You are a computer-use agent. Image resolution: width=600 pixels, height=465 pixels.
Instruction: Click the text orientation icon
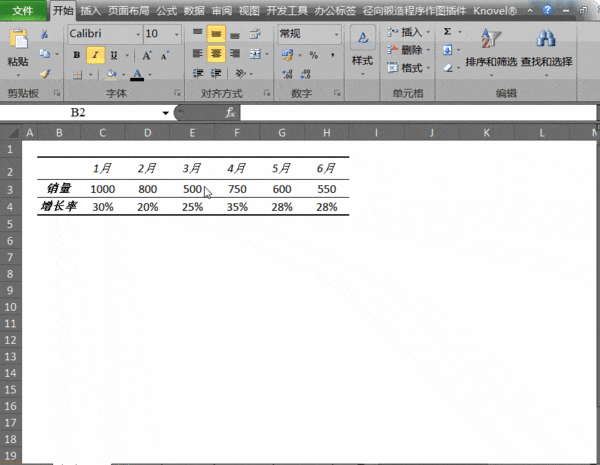[240, 73]
